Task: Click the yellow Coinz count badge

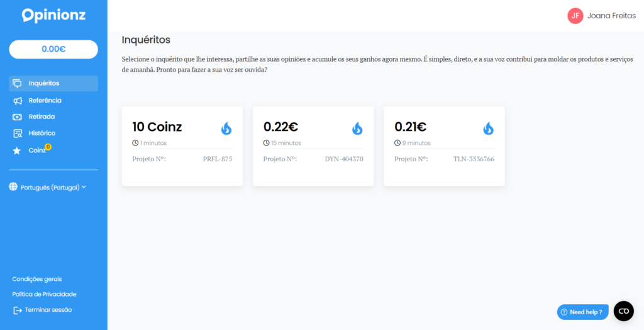Action: coord(48,147)
